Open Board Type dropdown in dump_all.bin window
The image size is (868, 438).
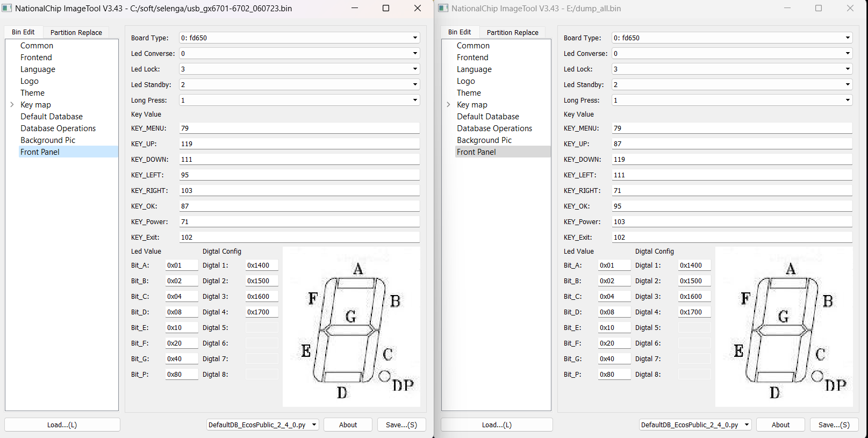732,38
